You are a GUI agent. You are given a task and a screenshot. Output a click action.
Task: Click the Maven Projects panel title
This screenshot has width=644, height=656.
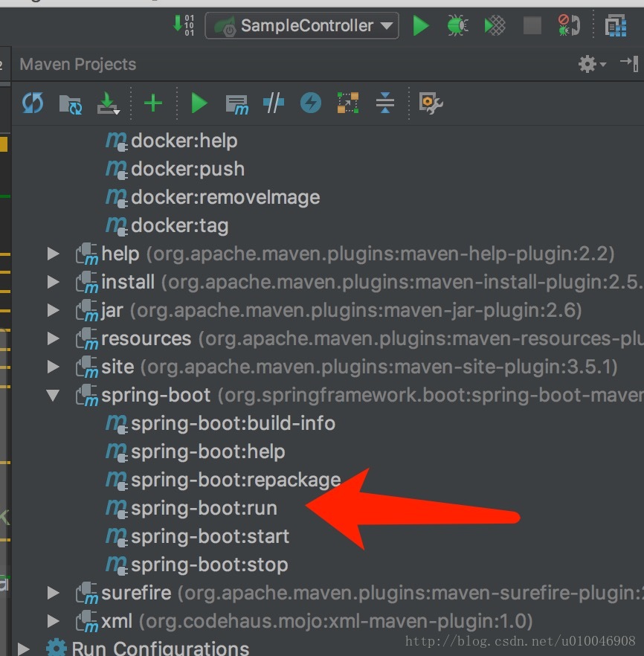pos(78,65)
